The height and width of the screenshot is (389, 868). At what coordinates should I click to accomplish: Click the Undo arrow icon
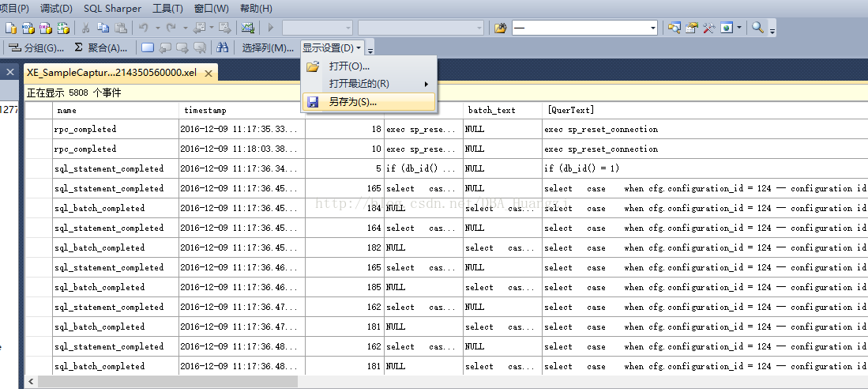pyautogui.click(x=144, y=28)
